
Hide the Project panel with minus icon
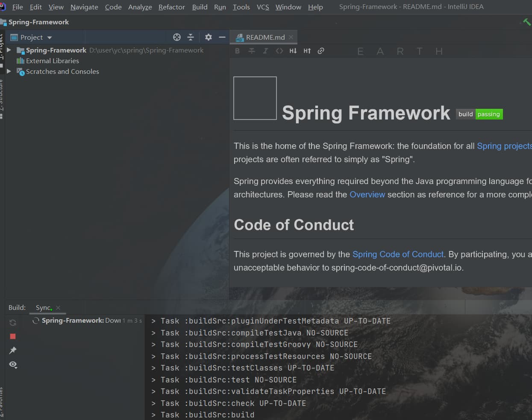[222, 37]
